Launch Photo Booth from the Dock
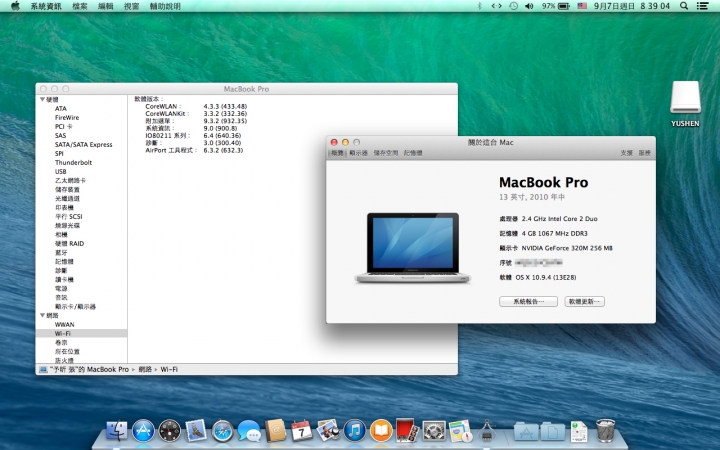 coord(407,430)
